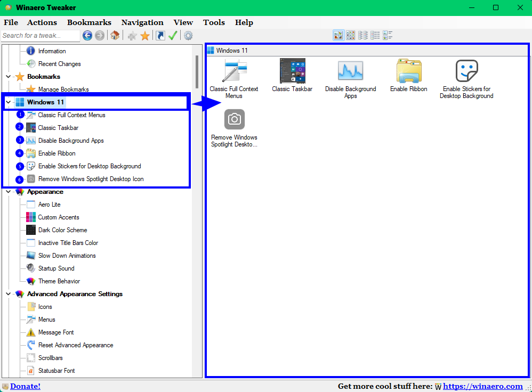The width and height of the screenshot is (532, 392).
Task: Open Disable Background Apps large icon
Action: [x=350, y=70]
